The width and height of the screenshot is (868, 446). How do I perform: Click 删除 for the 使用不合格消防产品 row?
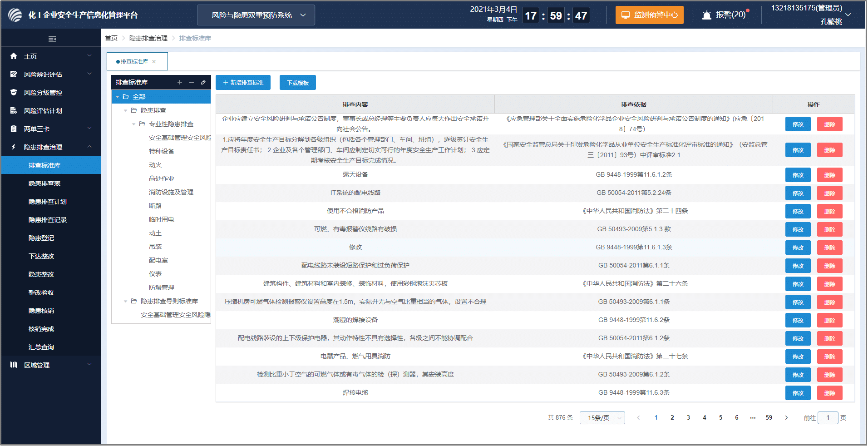click(830, 211)
